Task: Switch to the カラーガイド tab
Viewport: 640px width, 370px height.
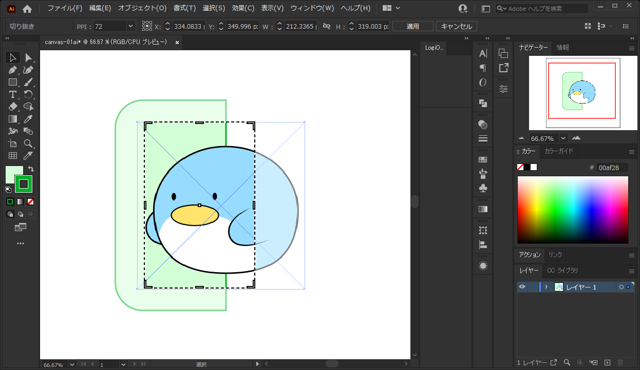Action: coord(558,151)
